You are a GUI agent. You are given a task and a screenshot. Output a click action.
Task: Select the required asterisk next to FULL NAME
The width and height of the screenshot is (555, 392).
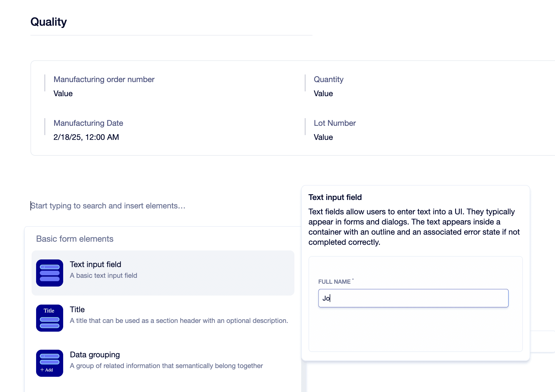coord(353,279)
